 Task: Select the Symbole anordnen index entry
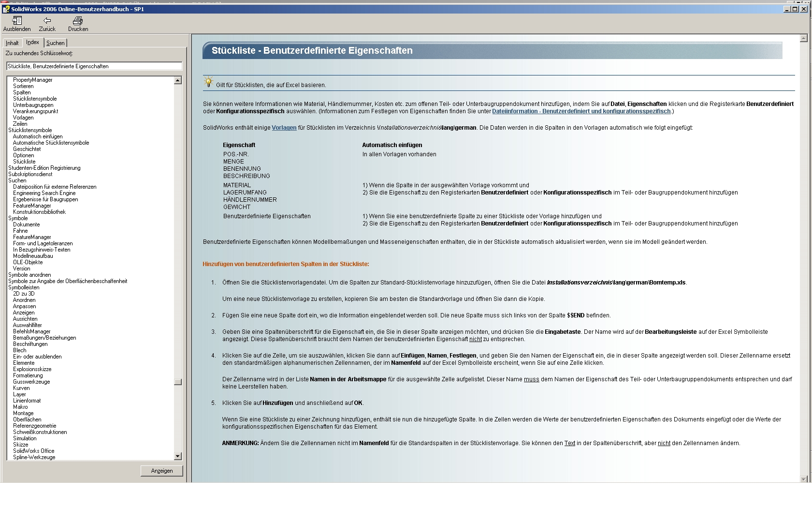pos(29,275)
